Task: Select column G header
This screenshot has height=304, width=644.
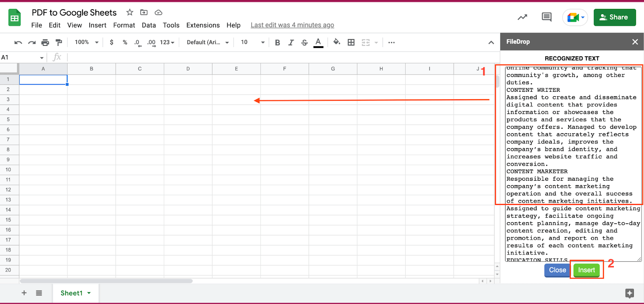Action: tap(333, 69)
